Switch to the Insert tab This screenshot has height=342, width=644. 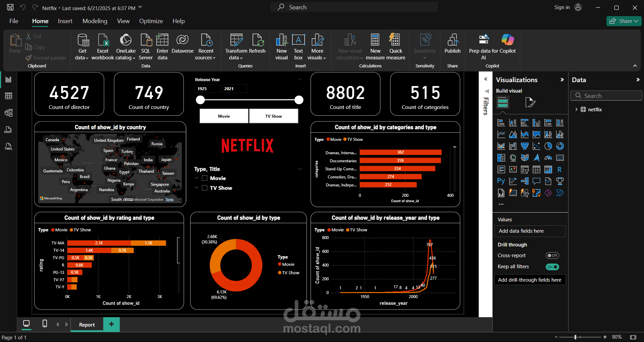tap(65, 21)
